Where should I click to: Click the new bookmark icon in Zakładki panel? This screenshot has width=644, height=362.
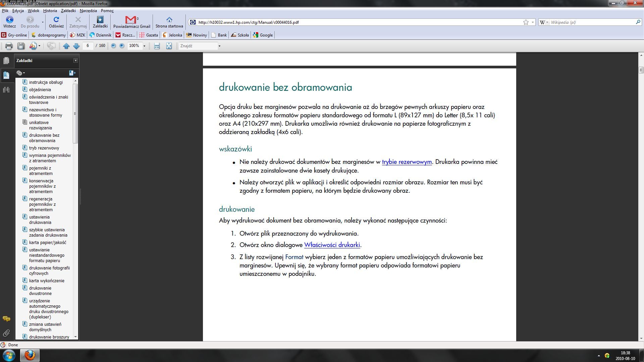[72, 73]
